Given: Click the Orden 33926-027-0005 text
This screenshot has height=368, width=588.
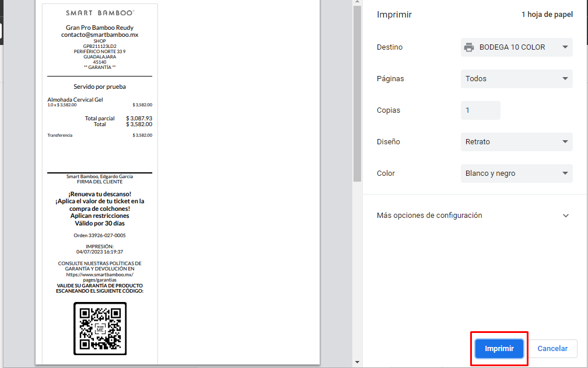Looking at the screenshot, I should [100, 235].
